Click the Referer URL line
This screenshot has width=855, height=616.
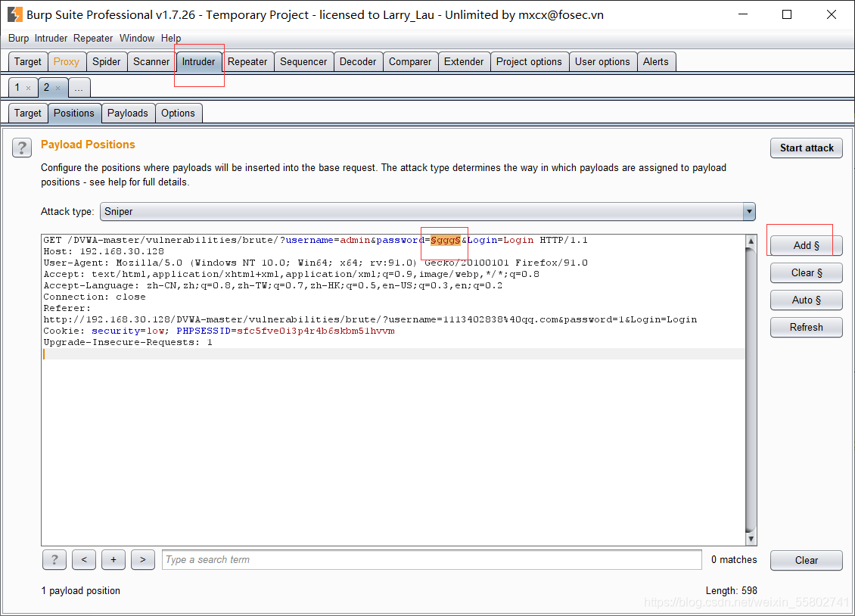coord(370,319)
